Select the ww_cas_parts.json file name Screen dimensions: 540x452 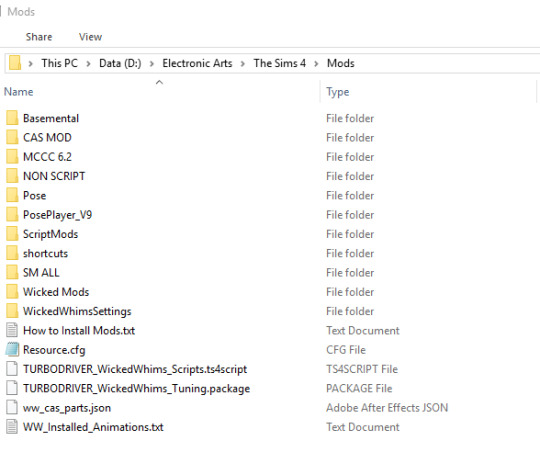pyautogui.click(x=67, y=408)
